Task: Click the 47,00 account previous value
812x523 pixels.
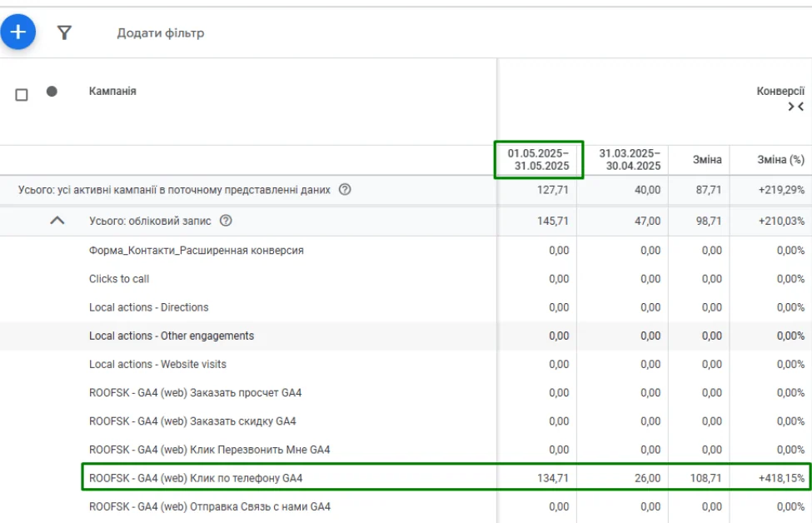Action: (x=648, y=222)
